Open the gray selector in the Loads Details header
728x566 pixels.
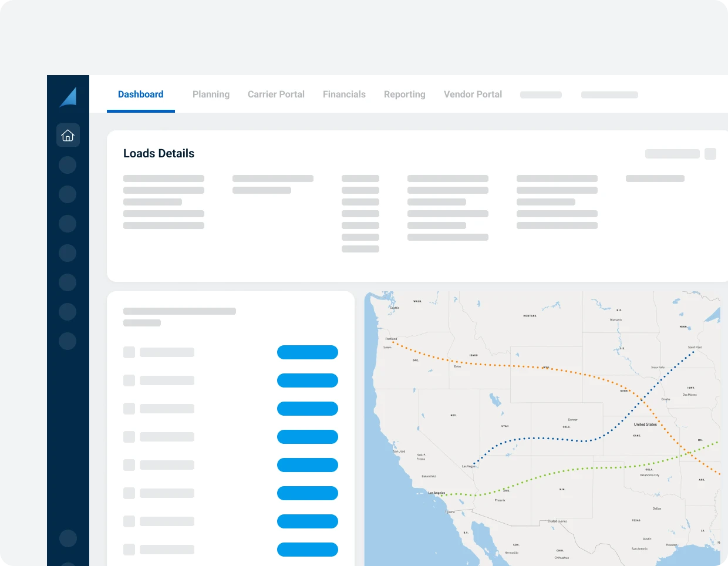tap(672, 154)
